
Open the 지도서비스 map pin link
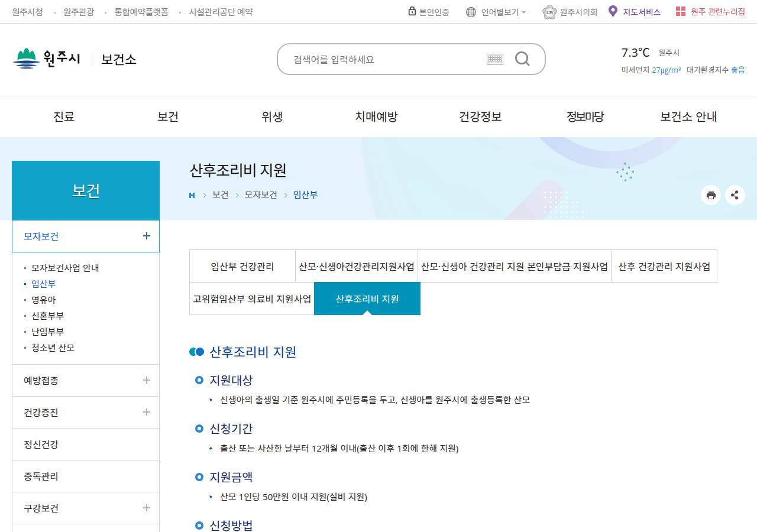pyautogui.click(x=635, y=12)
